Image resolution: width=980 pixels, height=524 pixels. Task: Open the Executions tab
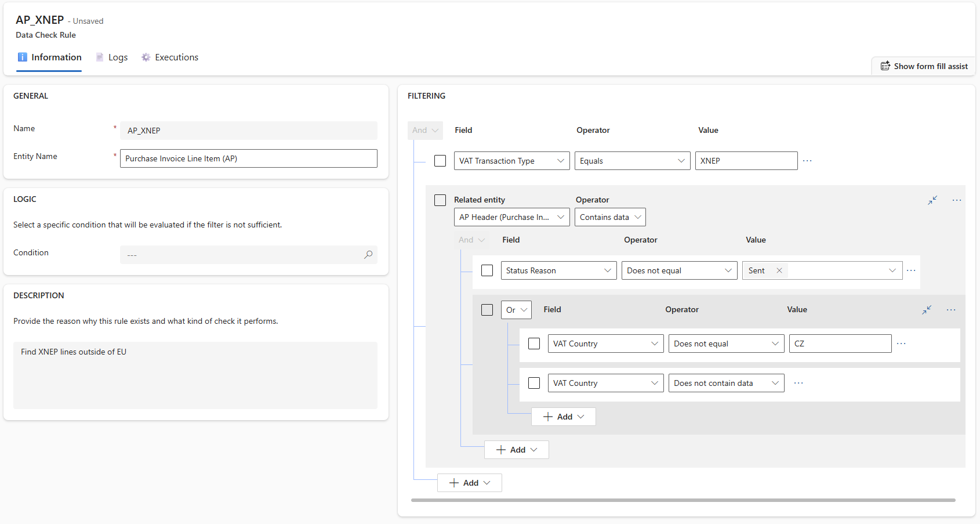pos(170,57)
